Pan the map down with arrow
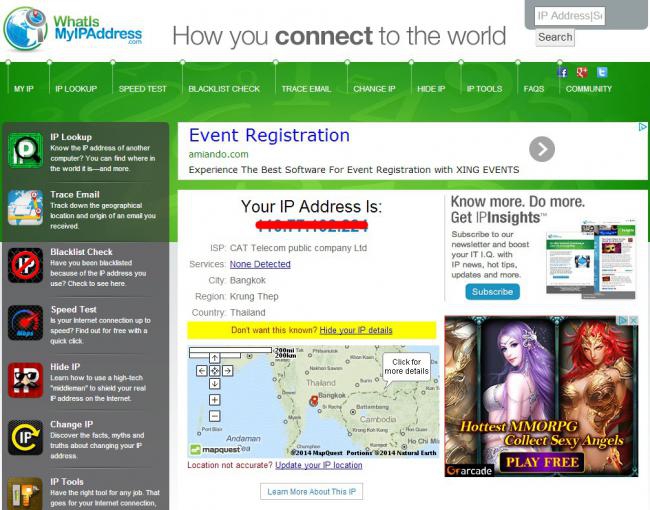Viewport: 650px width, 510px height. pos(214,384)
